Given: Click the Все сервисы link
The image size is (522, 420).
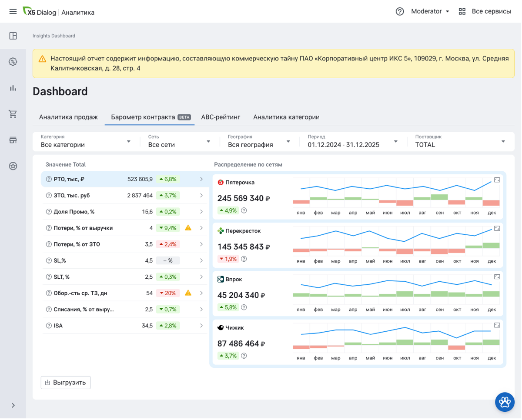Looking at the screenshot, I should (492, 12).
